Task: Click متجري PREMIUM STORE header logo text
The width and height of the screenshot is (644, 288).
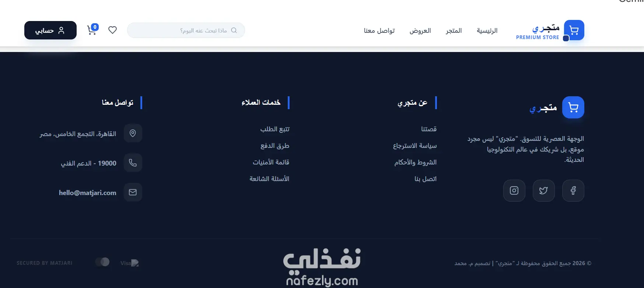Action: (x=538, y=32)
